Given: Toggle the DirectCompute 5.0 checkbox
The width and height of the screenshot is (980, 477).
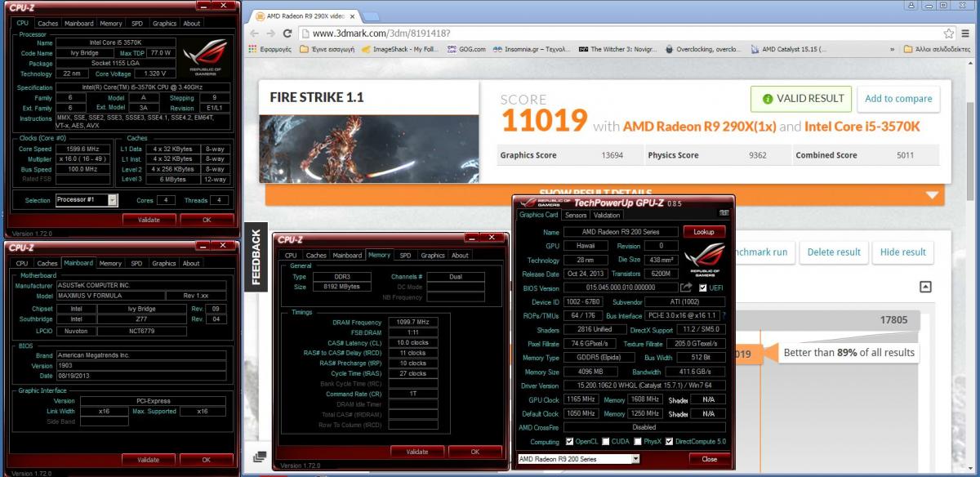Looking at the screenshot, I should tap(669, 442).
